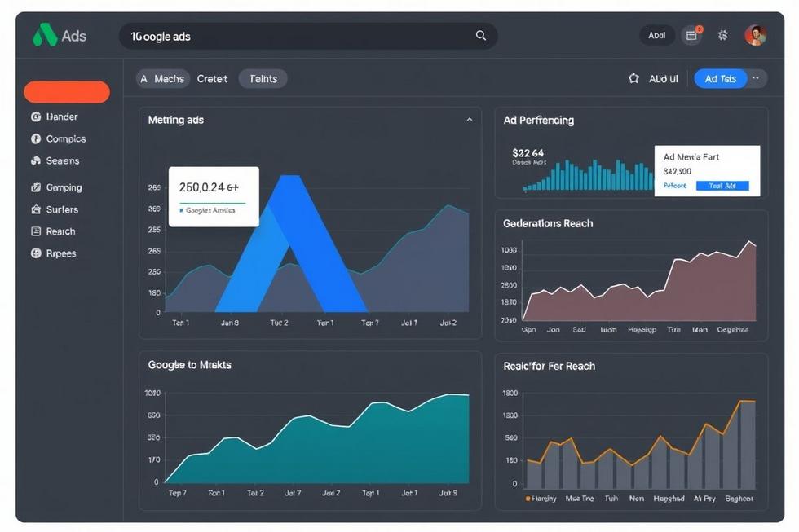Select the Machs tab
The image size is (799, 532).
tap(163, 79)
